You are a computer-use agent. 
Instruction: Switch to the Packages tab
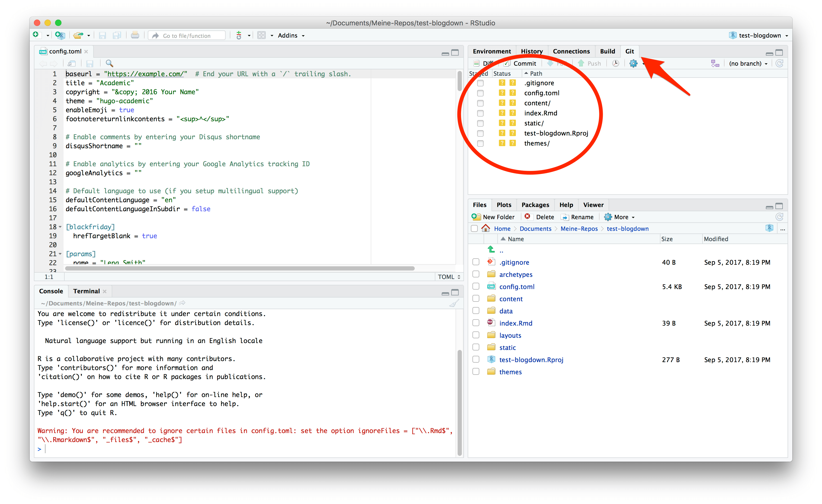(x=535, y=205)
